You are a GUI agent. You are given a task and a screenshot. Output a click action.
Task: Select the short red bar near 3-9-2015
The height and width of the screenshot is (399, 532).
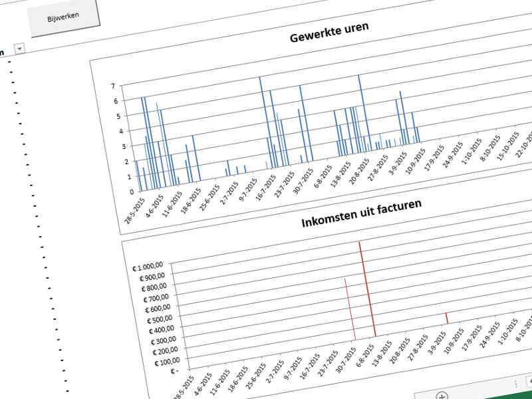(x=447, y=318)
